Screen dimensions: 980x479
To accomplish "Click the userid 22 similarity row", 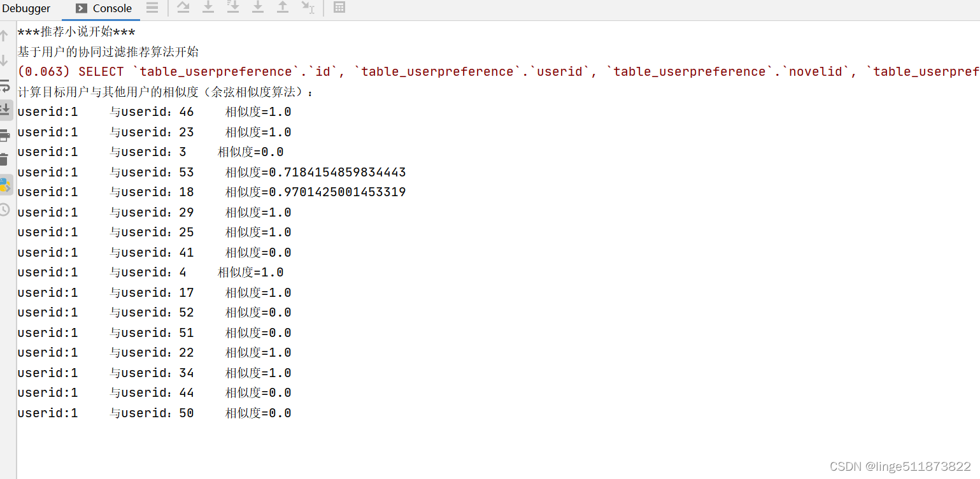I will [154, 353].
